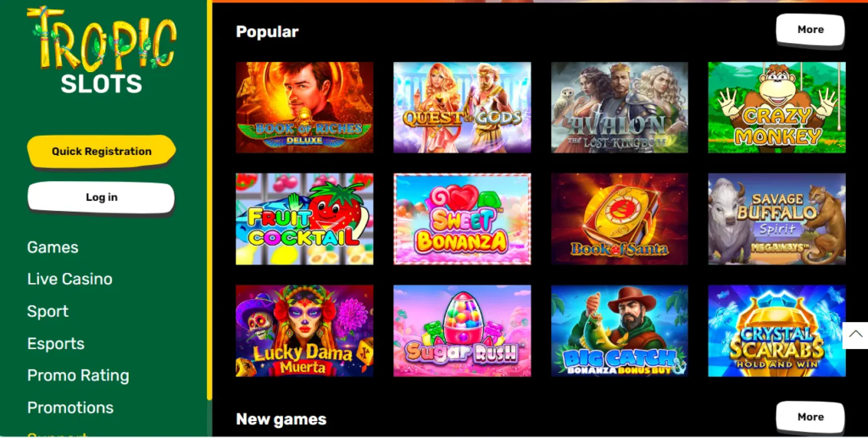Open the Games menu item

point(53,247)
